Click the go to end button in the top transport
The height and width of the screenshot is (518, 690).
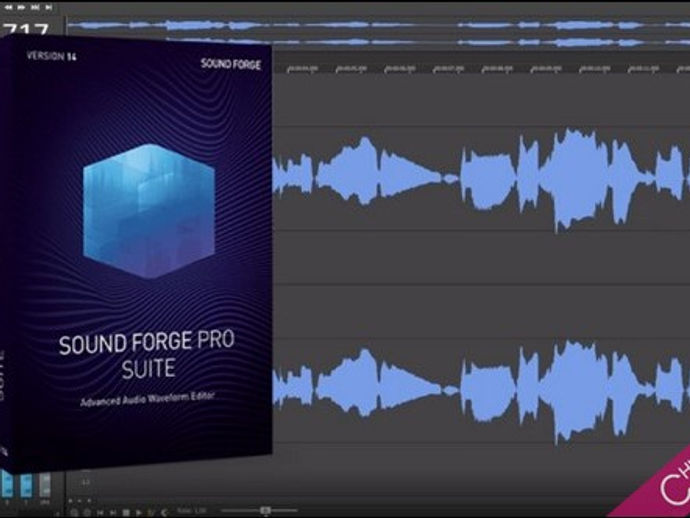click(49, 7)
